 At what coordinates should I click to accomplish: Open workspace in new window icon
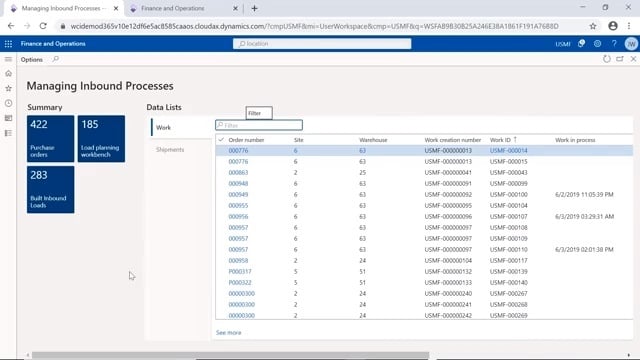click(620, 59)
